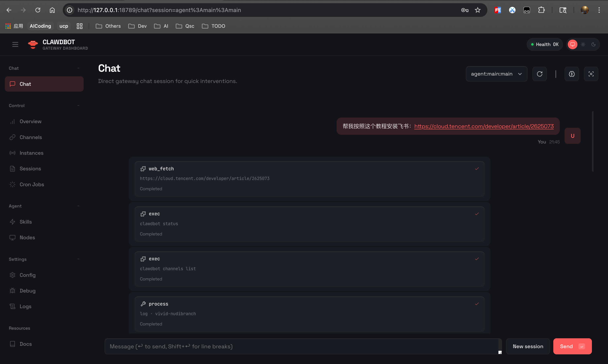Switch to system theme monitor icon
The width and height of the screenshot is (608, 364).
click(572, 44)
